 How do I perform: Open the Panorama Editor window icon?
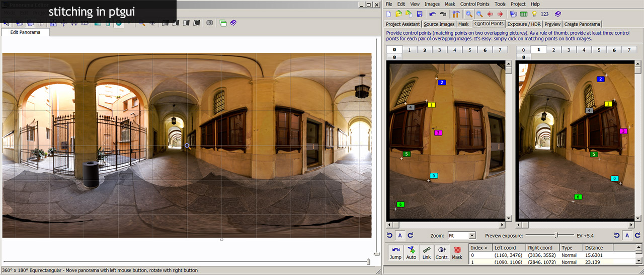tap(513, 14)
